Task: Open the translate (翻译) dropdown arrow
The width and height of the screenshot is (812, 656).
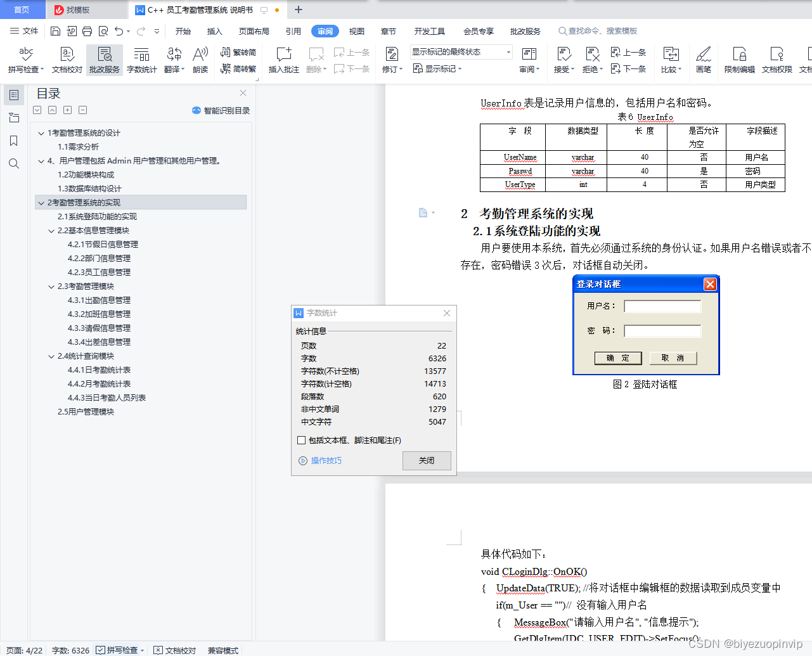Action: click(x=183, y=70)
